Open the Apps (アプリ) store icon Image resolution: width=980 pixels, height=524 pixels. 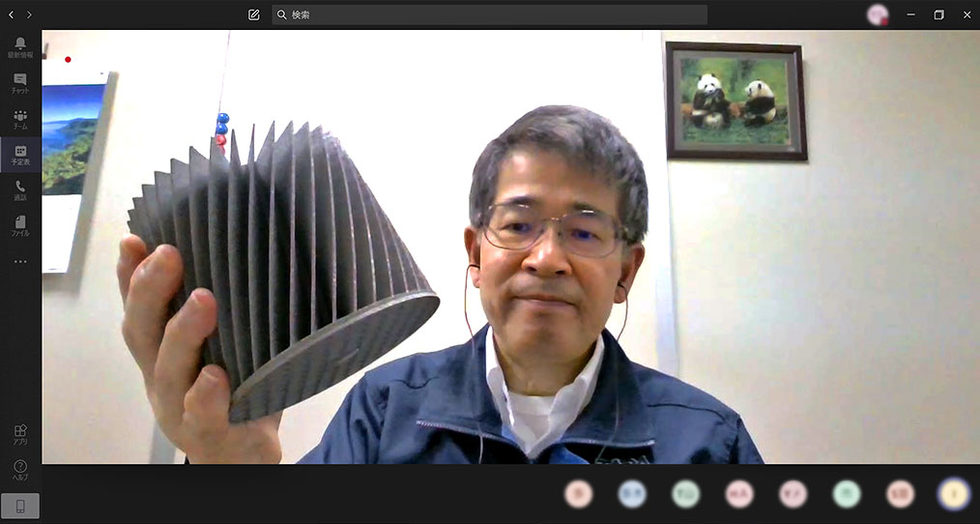tap(20, 434)
